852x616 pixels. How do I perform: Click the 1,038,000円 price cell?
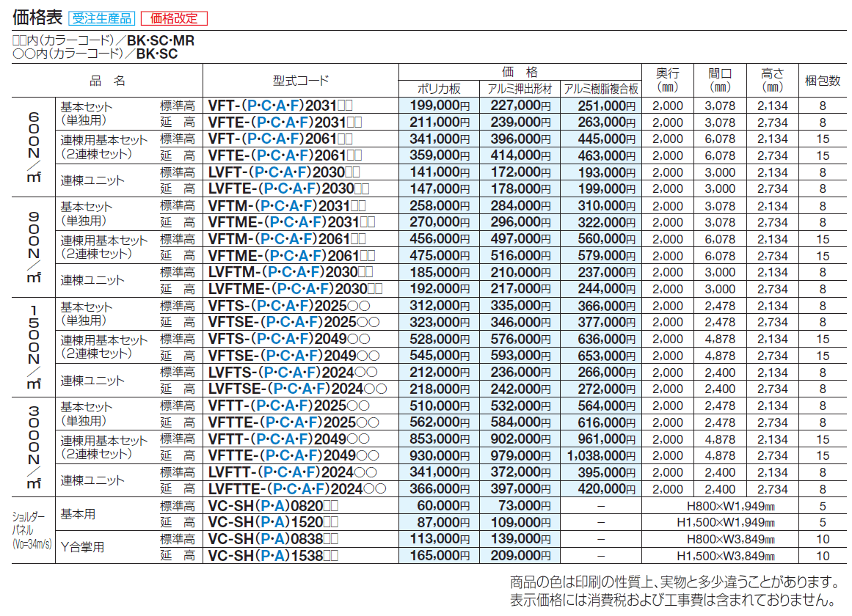coord(601,455)
